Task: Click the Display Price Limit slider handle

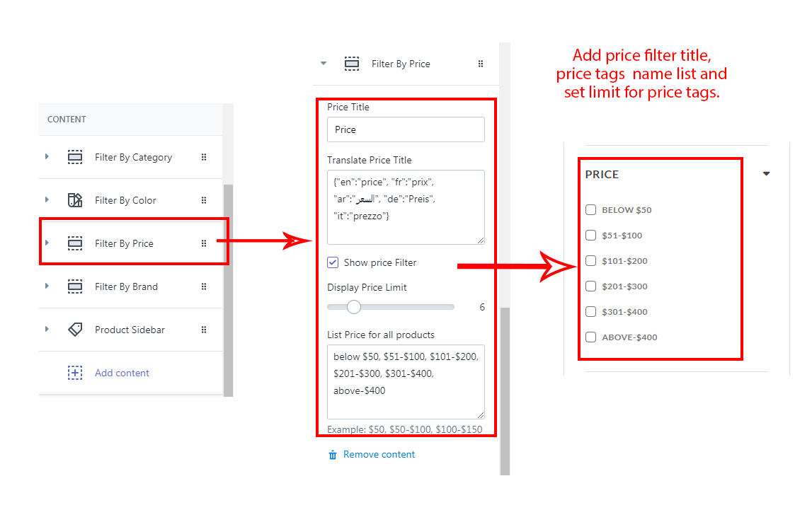Action: [x=354, y=307]
